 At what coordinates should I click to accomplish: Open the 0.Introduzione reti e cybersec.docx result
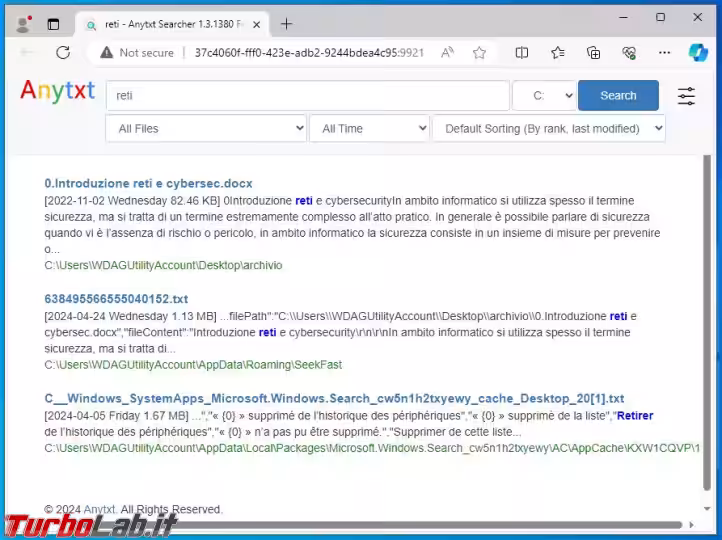pyautogui.click(x=148, y=183)
